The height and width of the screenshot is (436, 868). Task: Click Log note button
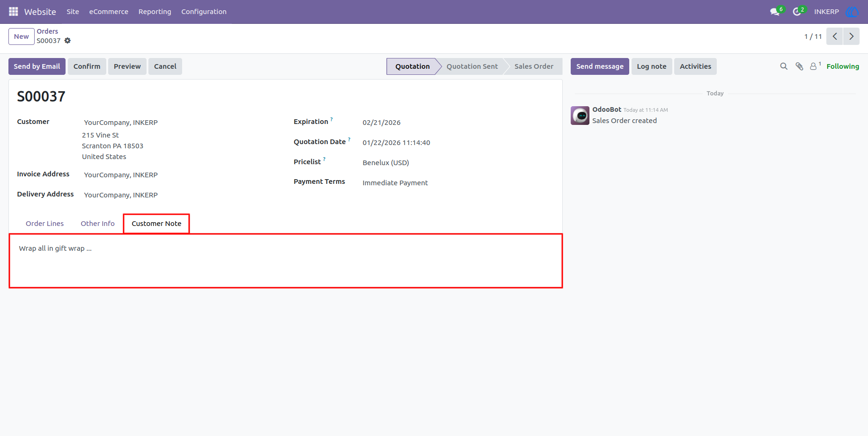[652, 66]
